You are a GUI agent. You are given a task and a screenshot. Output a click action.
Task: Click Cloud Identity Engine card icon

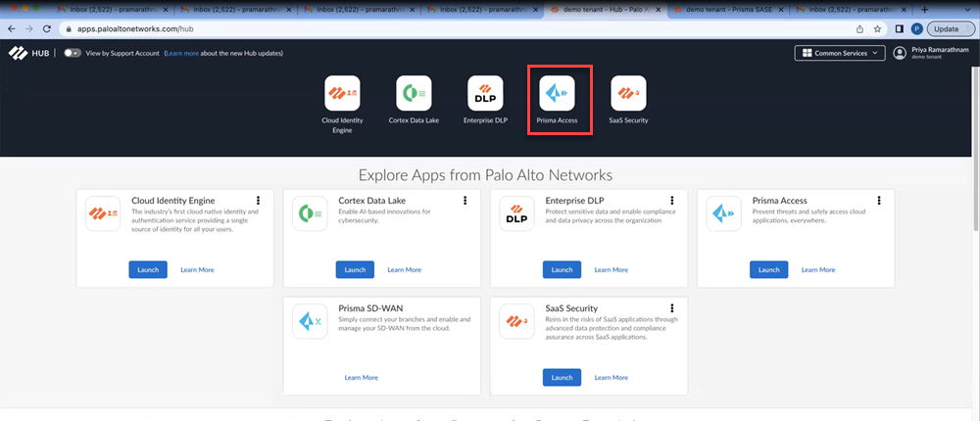click(x=103, y=213)
